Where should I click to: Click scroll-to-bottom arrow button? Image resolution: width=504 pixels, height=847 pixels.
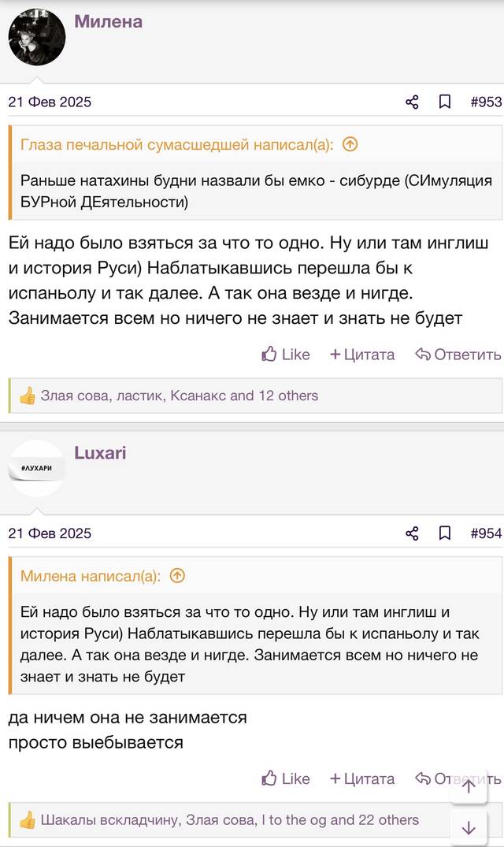(x=469, y=827)
